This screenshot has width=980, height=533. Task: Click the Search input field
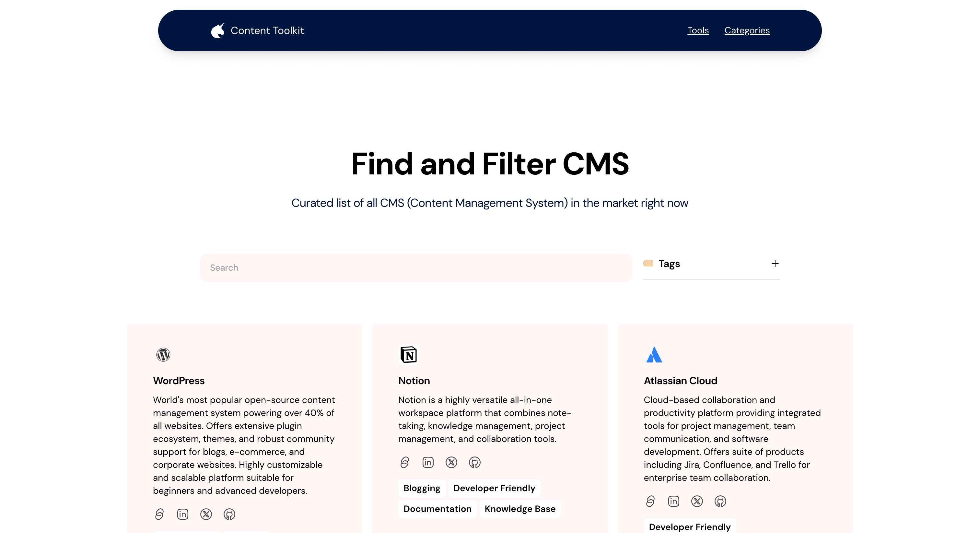click(x=416, y=267)
